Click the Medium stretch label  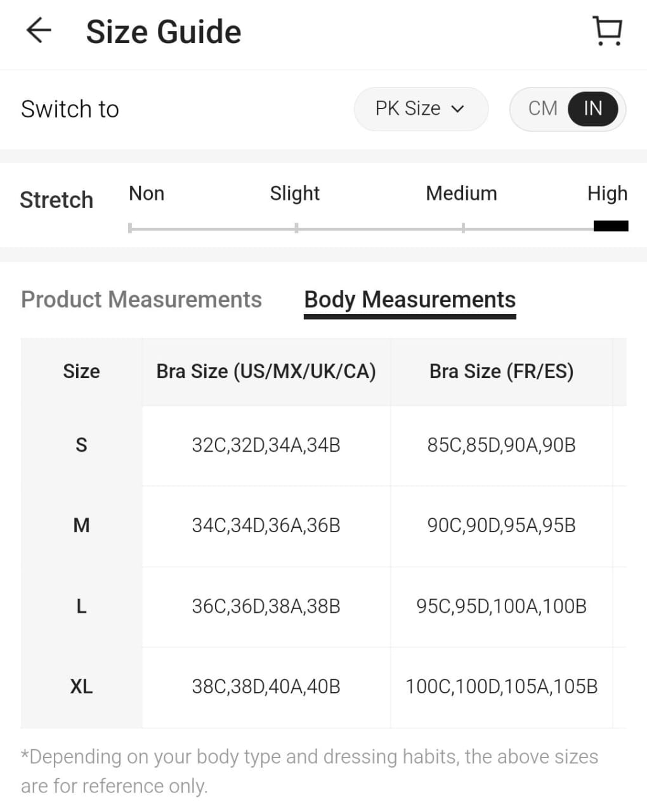461,193
